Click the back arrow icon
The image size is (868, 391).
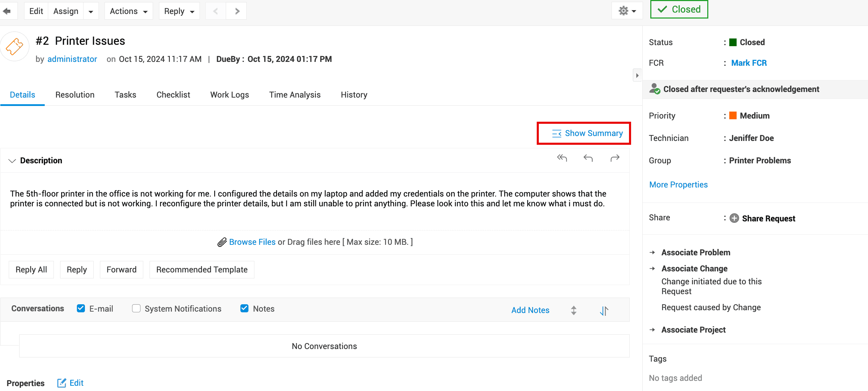[x=7, y=11]
